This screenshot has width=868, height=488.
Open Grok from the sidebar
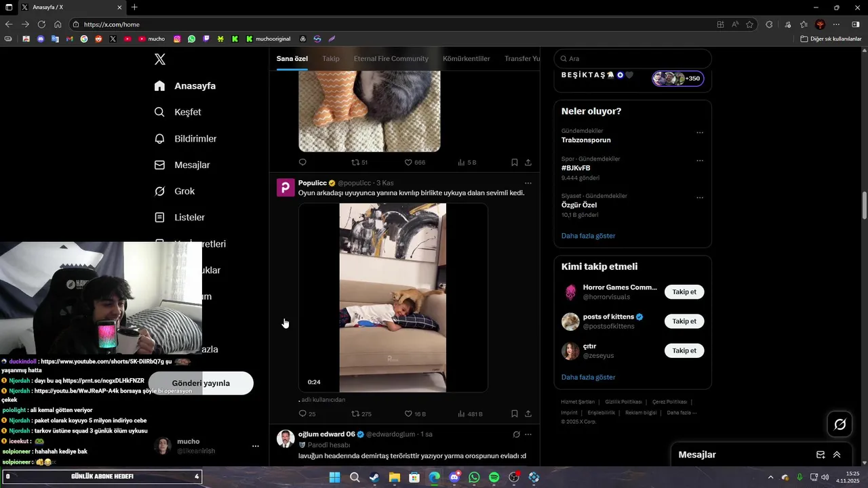[174, 192]
